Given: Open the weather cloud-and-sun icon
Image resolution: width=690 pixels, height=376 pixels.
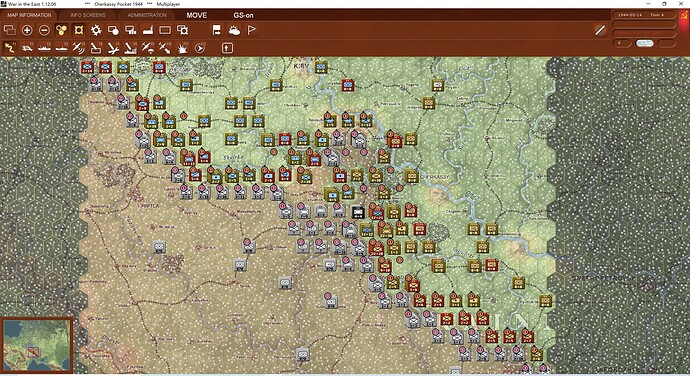Looking at the screenshot, I should [234, 30].
